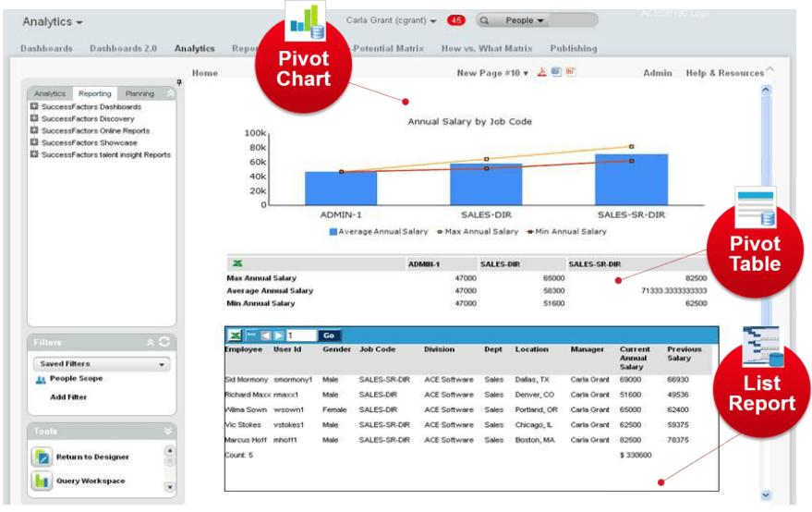
Task: Export the page as PDF
Action: 541,72
